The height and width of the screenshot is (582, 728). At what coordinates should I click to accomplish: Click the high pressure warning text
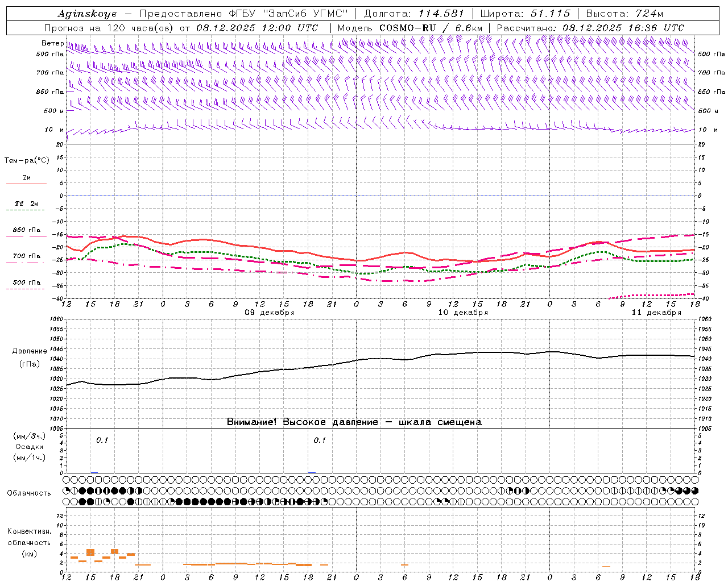pyautogui.click(x=354, y=422)
